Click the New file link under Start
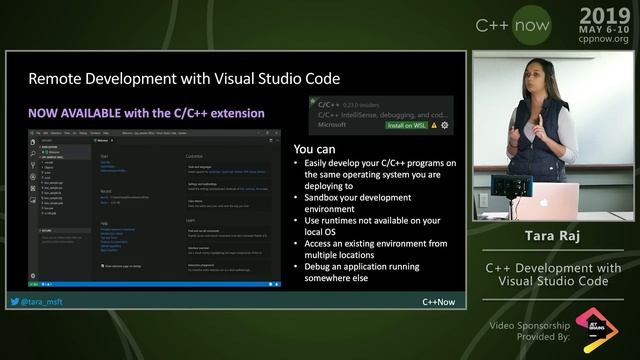 coord(105,162)
